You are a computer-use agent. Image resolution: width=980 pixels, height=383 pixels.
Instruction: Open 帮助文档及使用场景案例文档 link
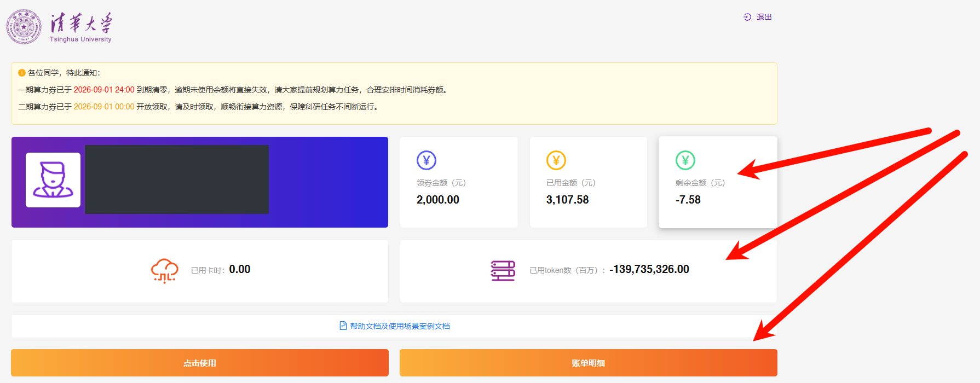pyautogui.click(x=400, y=326)
